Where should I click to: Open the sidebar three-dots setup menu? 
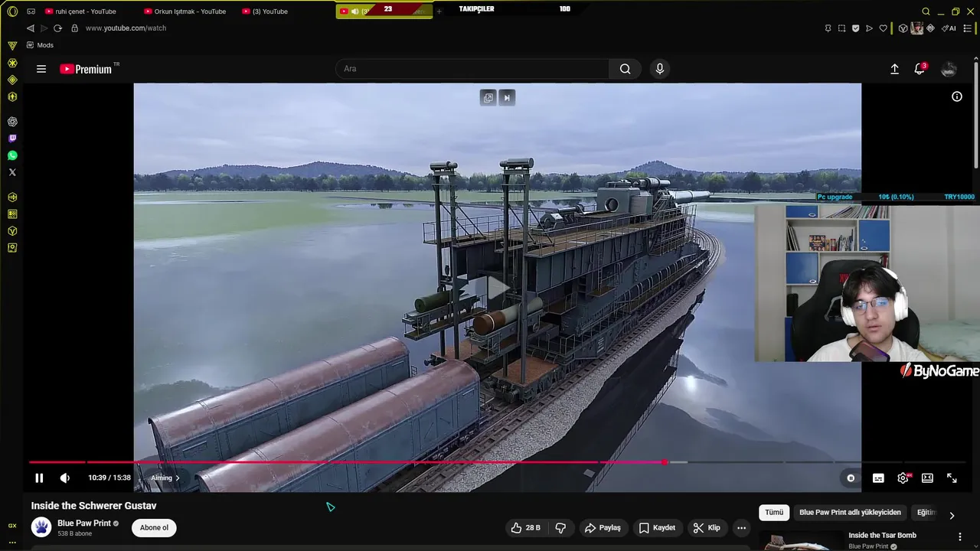12,542
